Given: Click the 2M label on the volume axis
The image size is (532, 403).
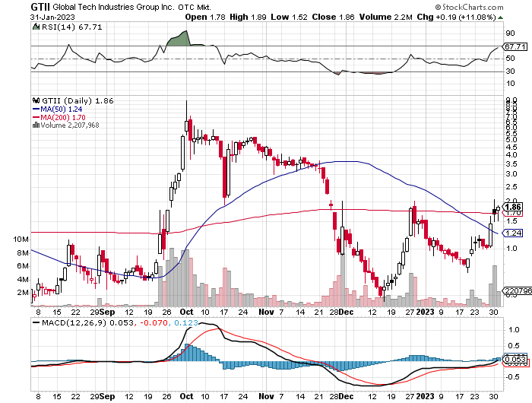Looking at the screenshot, I should 23,293.
